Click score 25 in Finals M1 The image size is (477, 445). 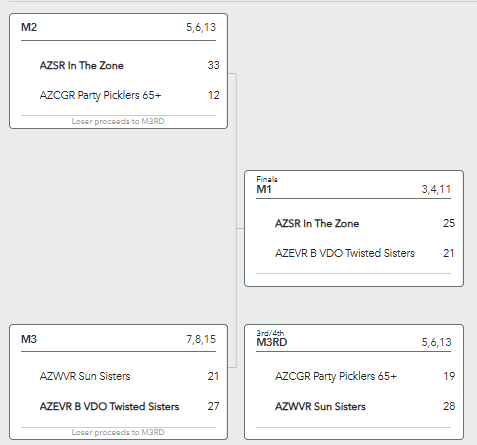[449, 223]
